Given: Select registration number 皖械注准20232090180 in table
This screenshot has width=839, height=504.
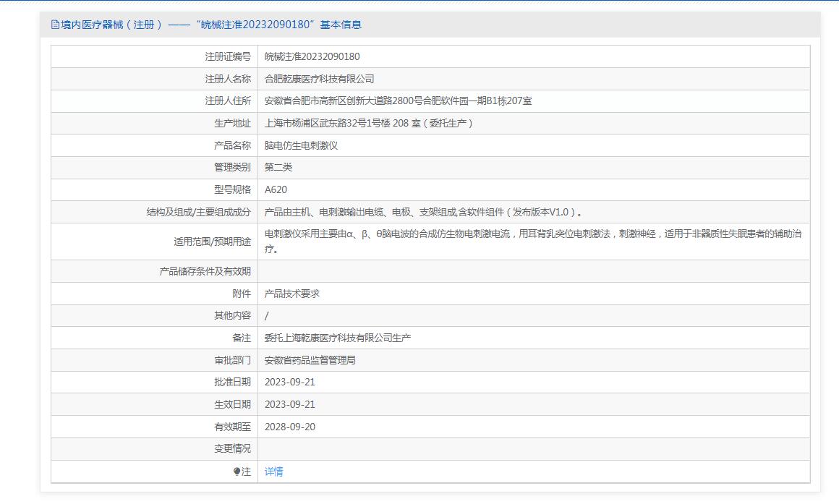Looking at the screenshot, I should pos(312,56).
